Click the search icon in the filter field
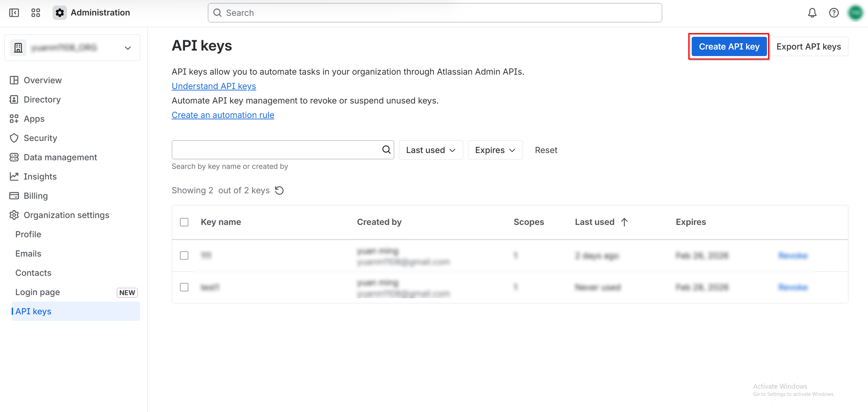This screenshot has height=412, width=868. (386, 150)
